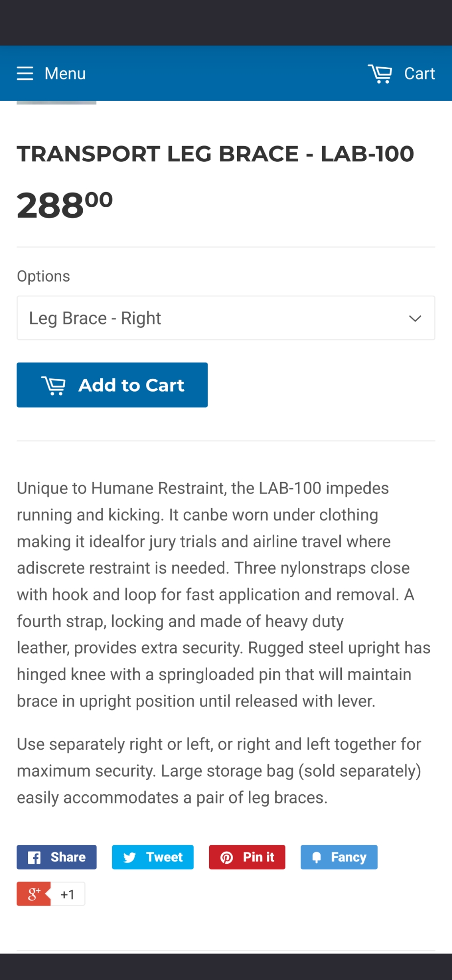The image size is (452, 980).
Task: Click the Google+ g+ icon
Action: [33, 894]
